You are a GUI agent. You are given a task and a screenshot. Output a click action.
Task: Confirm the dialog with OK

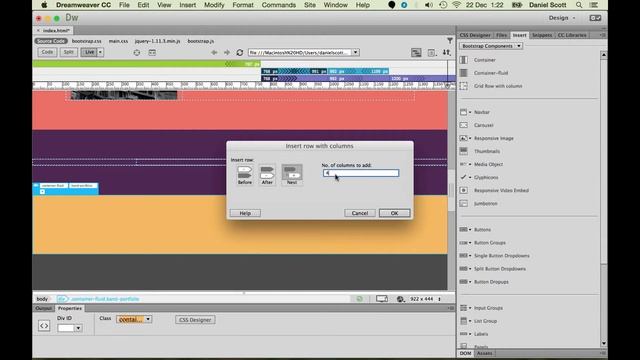pos(394,213)
